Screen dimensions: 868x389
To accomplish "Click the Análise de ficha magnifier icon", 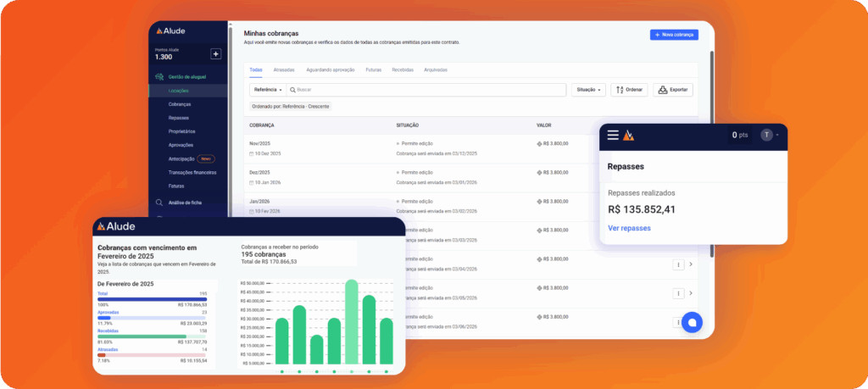I will coord(159,203).
